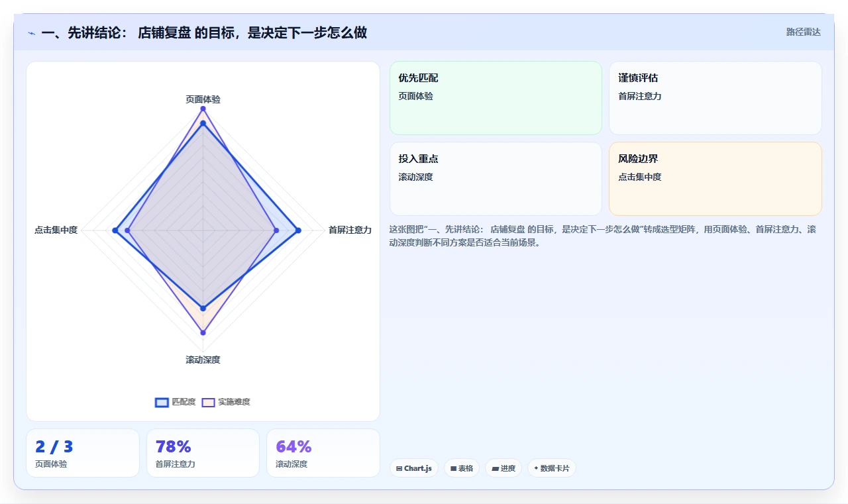
Task: Click the lightning icon before the title
Action: 32,32
